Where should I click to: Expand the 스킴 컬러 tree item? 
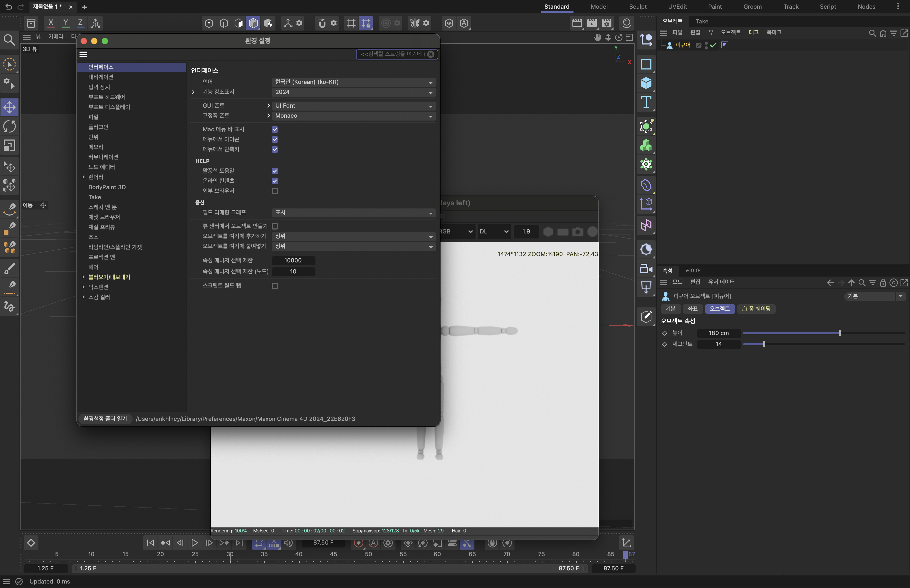point(83,297)
